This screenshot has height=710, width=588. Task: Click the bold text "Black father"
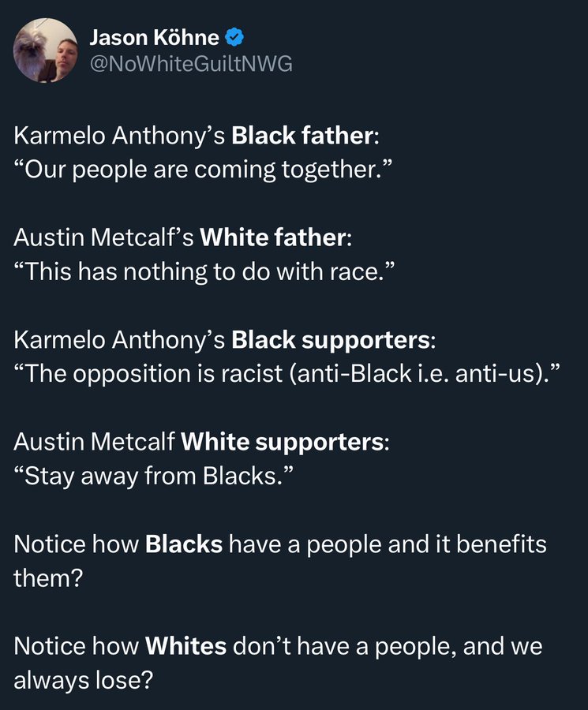point(302,136)
